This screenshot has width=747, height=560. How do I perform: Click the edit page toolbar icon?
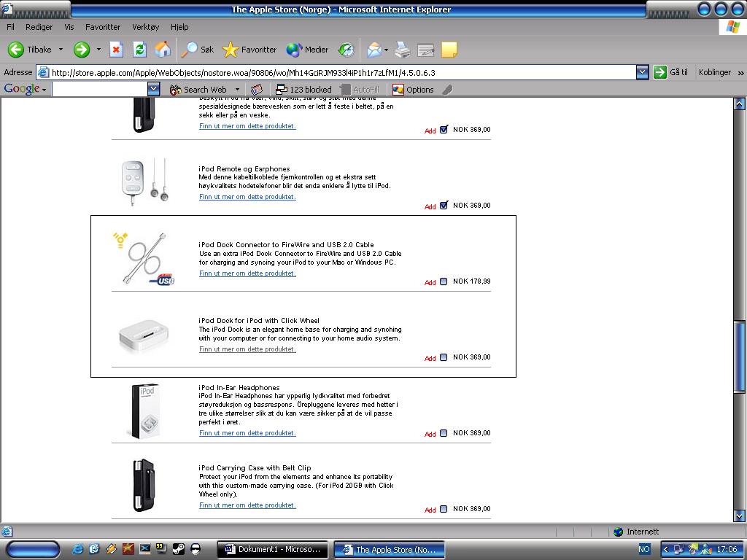426,50
